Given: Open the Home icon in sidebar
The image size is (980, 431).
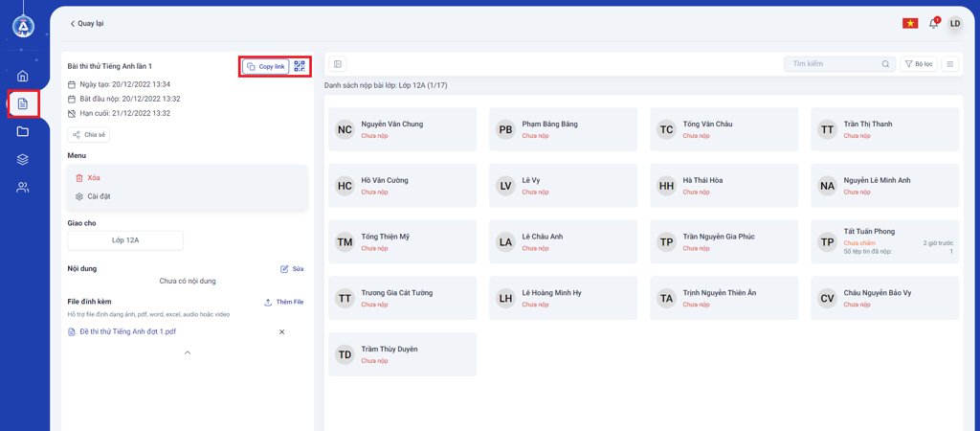Looking at the screenshot, I should [23, 76].
